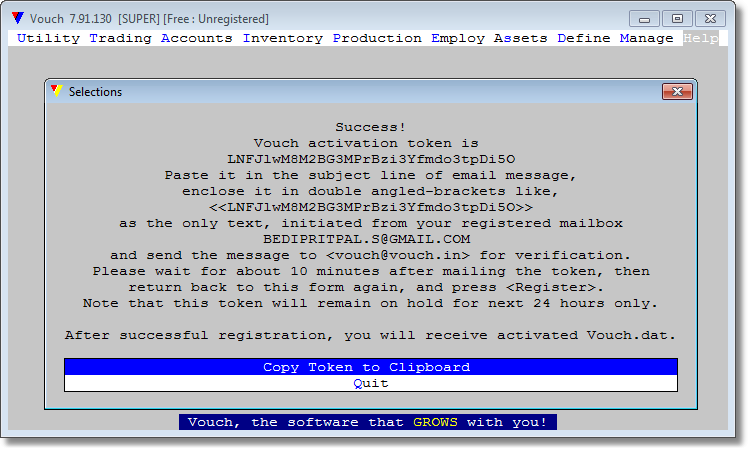Close the Selections dialog
Image resolution: width=748 pixels, height=450 pixels.
tap(677, 92)
